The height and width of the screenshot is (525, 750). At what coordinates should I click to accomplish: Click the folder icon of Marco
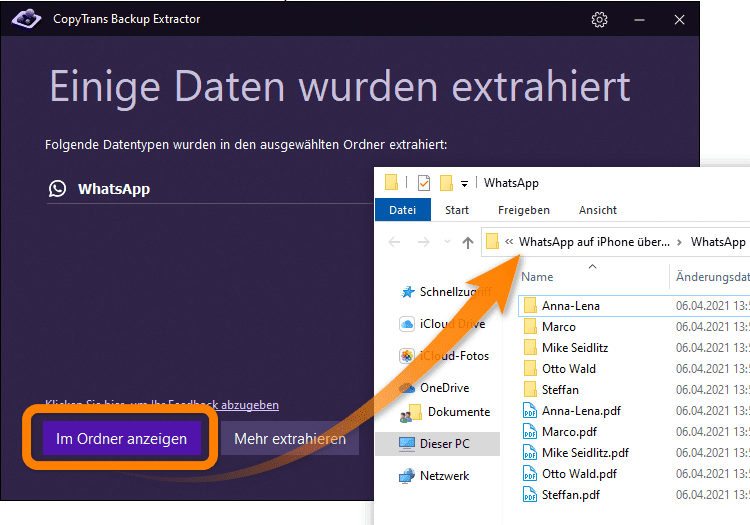click(530, 327)
